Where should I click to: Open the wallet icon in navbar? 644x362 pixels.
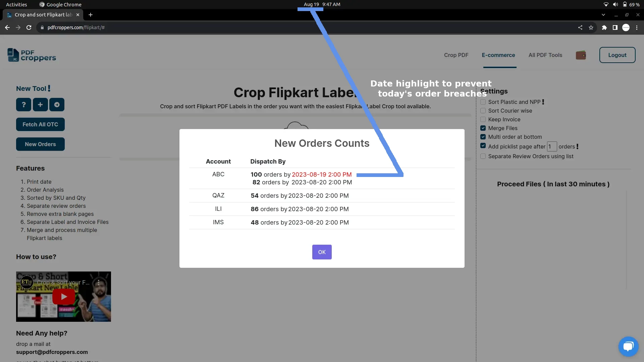coord(581,55)
